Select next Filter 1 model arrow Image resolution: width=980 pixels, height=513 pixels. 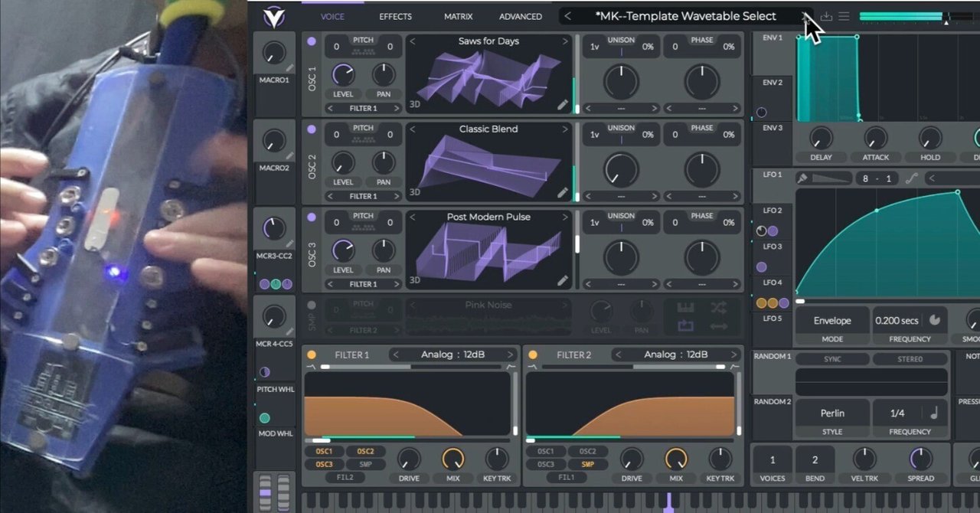point(511,355)
